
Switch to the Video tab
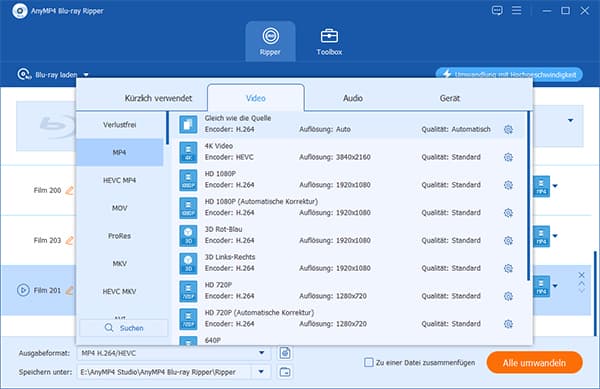256,98
